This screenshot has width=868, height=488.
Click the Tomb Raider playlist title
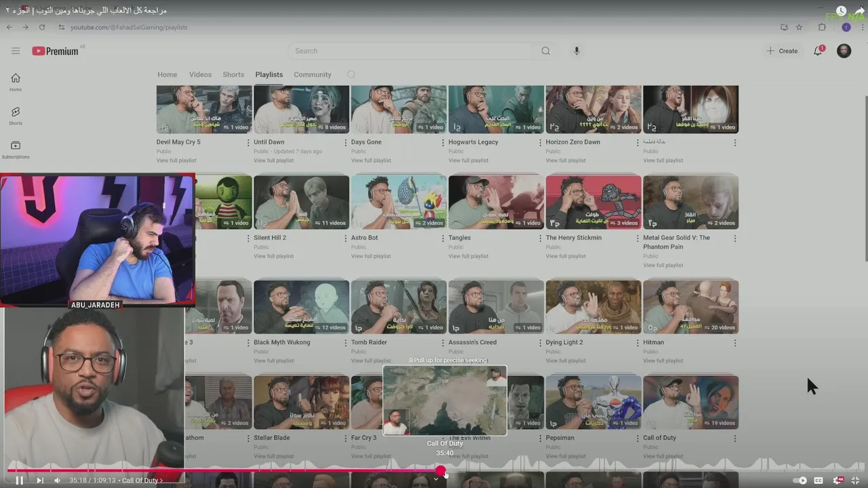(369, 342)
